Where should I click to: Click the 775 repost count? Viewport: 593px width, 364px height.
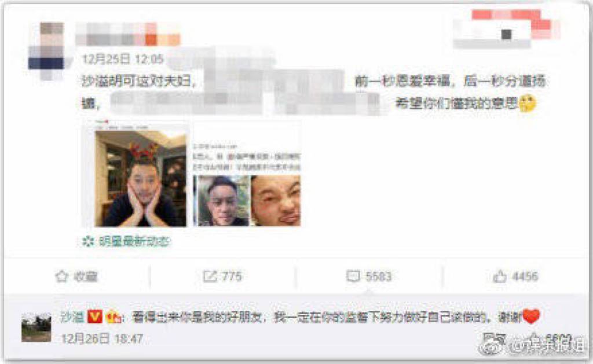232,276
